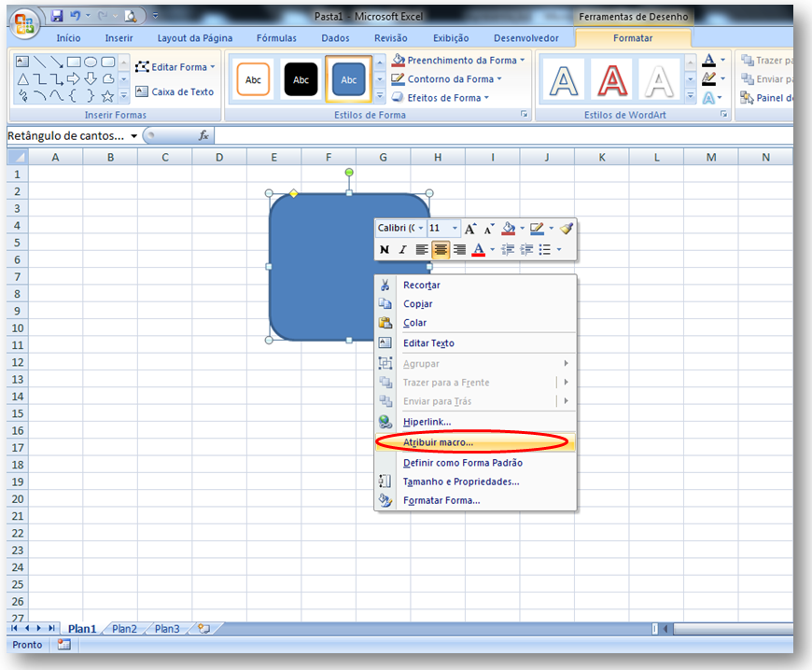812x670 pixels.
Task: Open the Name Box dropdown arrow
Action: (134, 136)
